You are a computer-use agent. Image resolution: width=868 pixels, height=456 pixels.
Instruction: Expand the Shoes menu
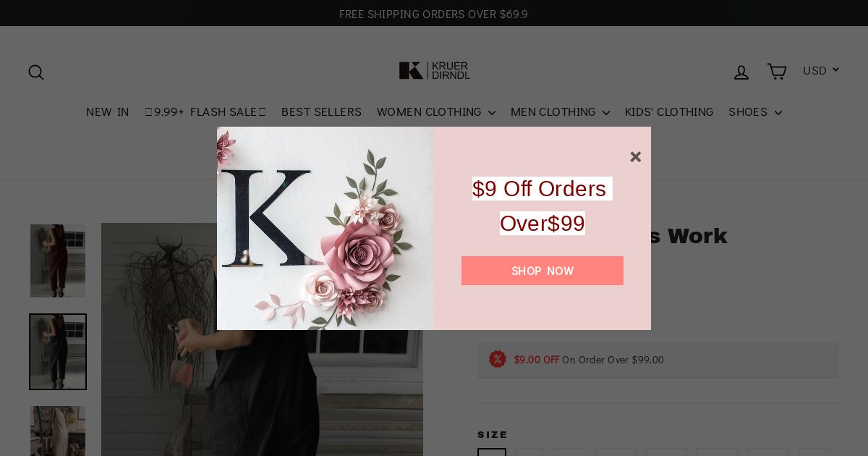[755, 112]
